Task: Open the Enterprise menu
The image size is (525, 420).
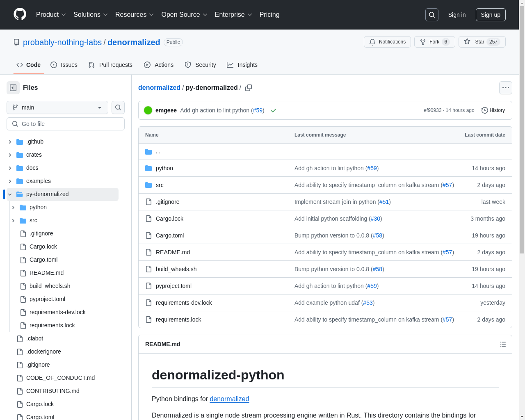Action: pyautogui.click(x=233, y=15)
